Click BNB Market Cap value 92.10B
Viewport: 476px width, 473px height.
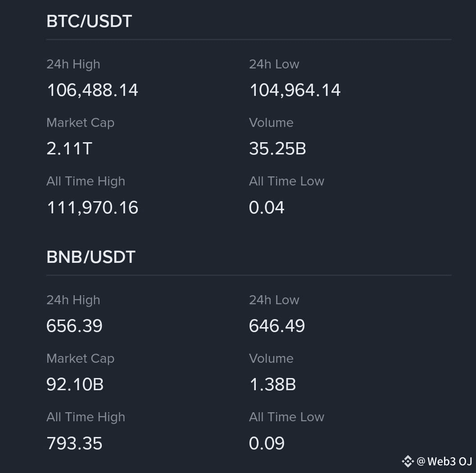[x=75, y=384]
